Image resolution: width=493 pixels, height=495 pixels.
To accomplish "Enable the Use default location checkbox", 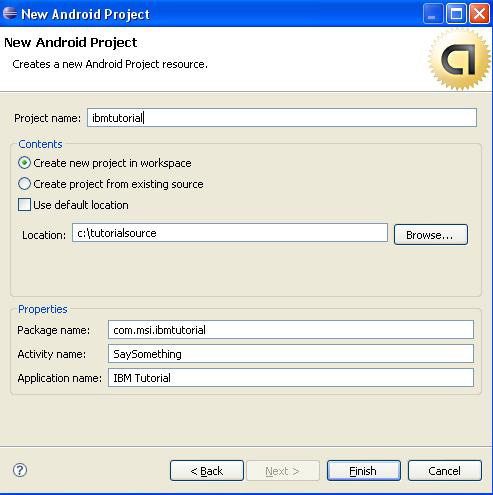I will [x=24, y=205].
